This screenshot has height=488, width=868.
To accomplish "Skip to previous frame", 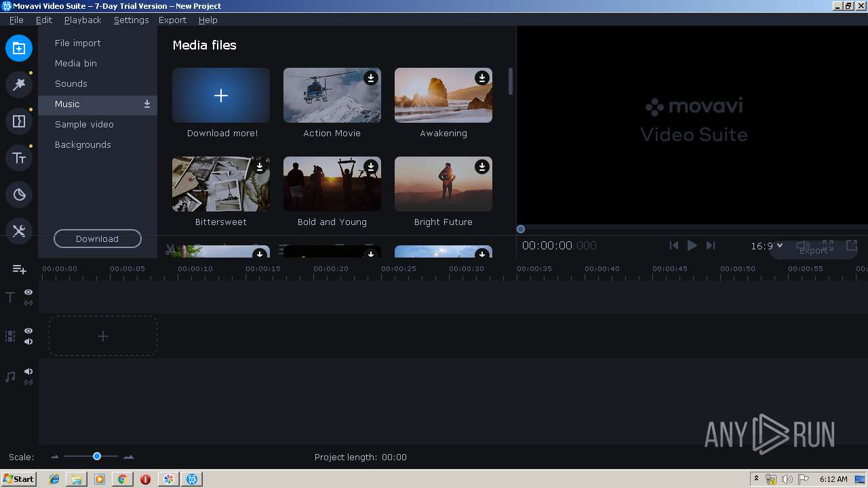I will pos(673,245).
